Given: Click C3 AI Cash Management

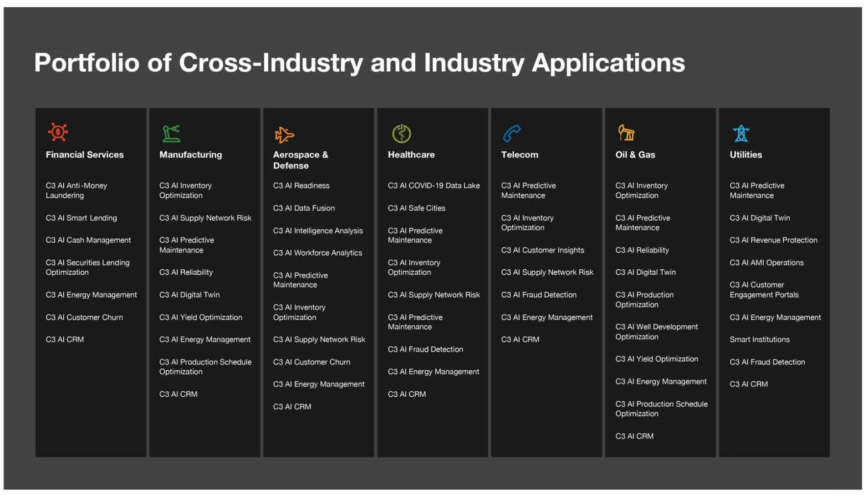Looking at the screenshot, I should point(88,240).
